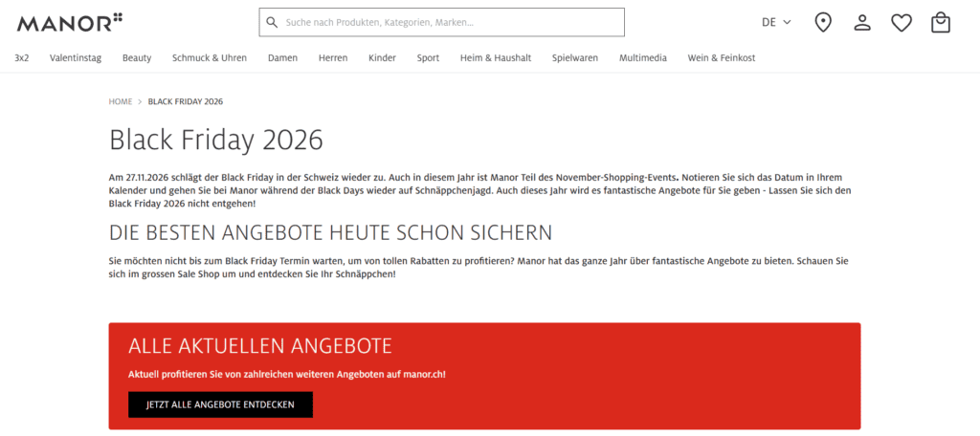
Task: Click BLACK FRIDAY 2026 breadcrumb
Action: 186,101
